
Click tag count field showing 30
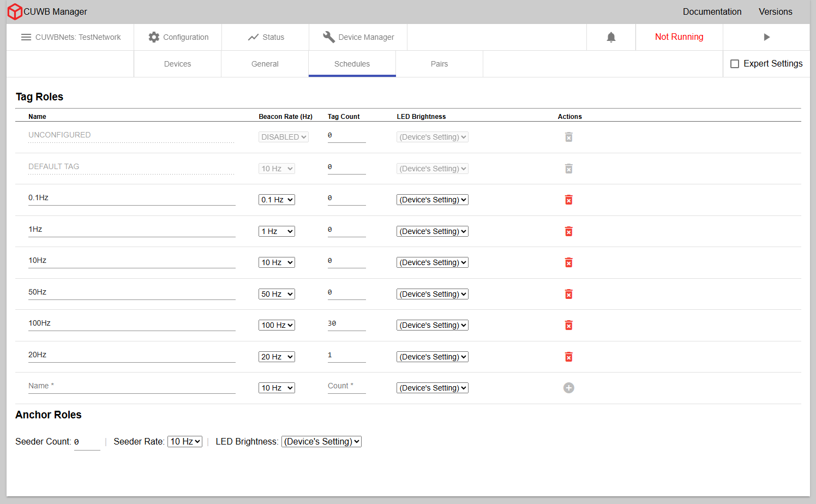pos(346,324)
